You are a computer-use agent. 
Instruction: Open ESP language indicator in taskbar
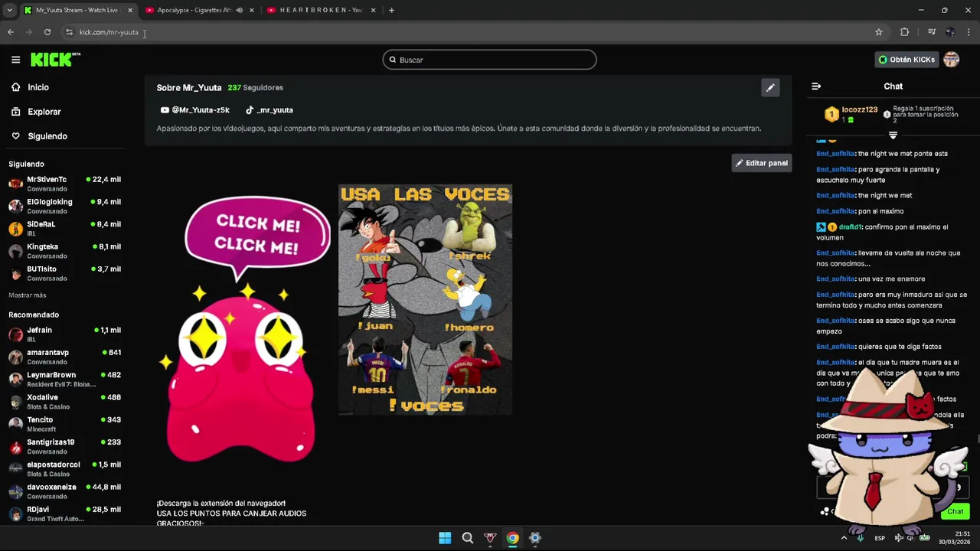tap(880, 538)
